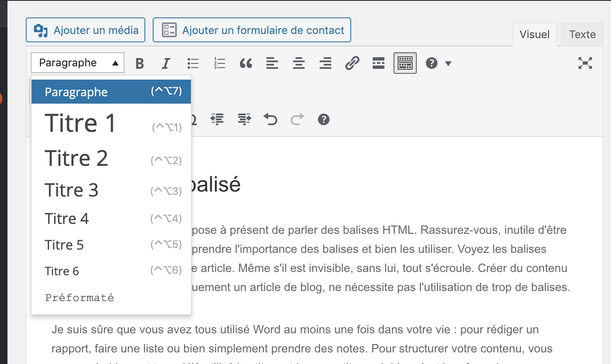
Task: Insert a bulleted list
Action: (193, 63)
